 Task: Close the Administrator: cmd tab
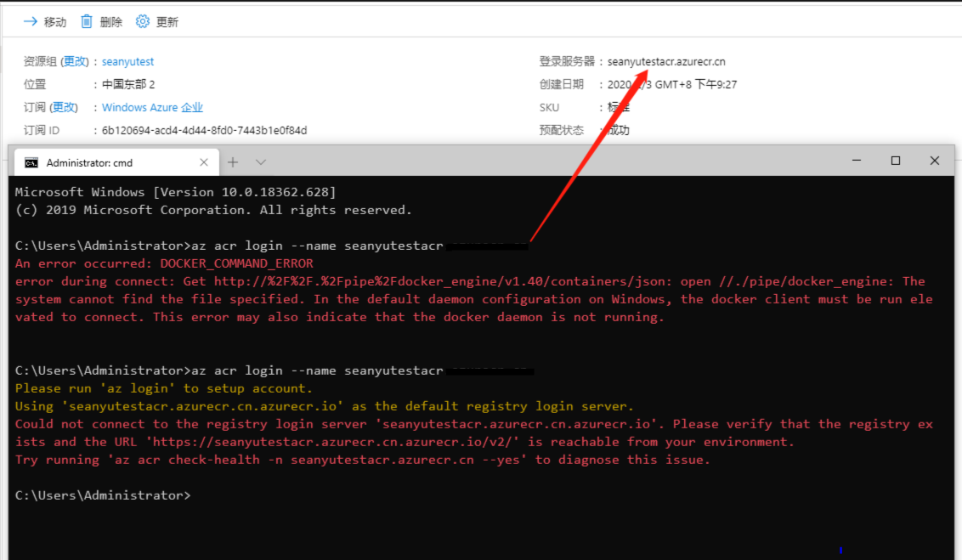pyautogui.click(x=204, y=162)
